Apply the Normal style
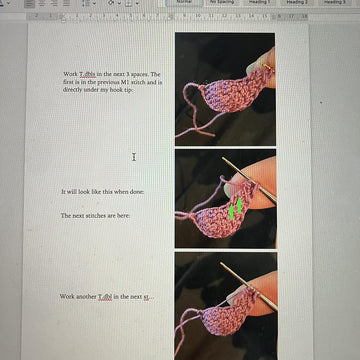Viewport: 360px width, 360px height. pos(184,3)
